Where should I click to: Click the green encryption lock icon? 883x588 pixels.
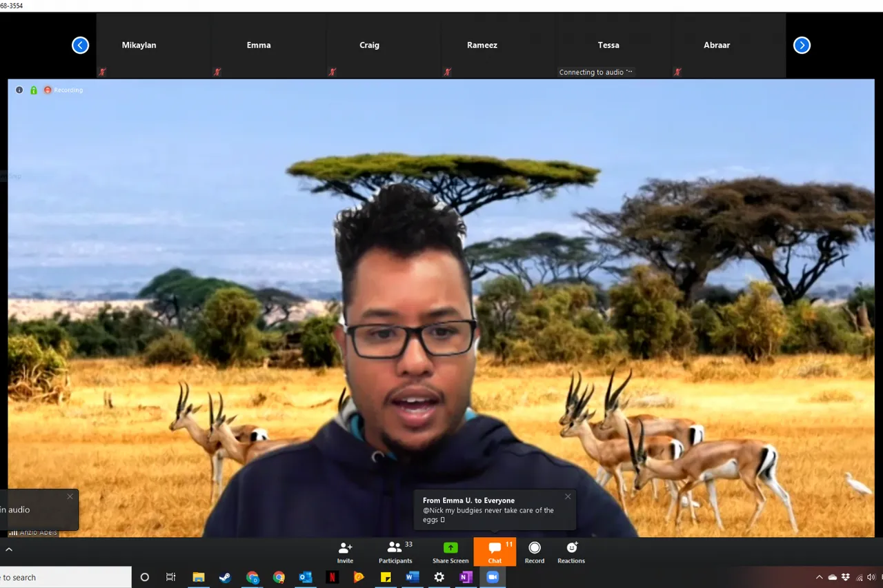33,90
